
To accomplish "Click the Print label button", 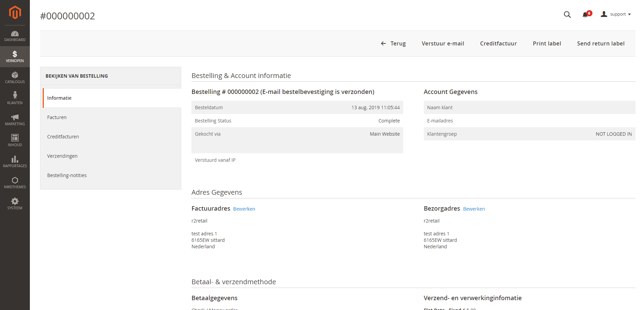I will pos(547,43).
